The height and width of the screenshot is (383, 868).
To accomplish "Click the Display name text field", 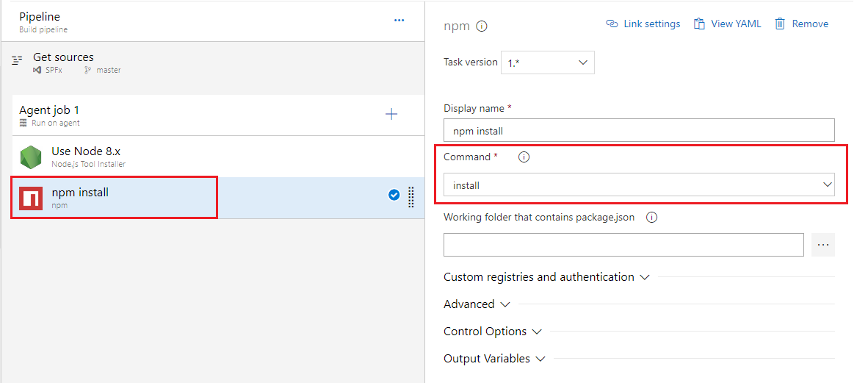I will [639, 131].
